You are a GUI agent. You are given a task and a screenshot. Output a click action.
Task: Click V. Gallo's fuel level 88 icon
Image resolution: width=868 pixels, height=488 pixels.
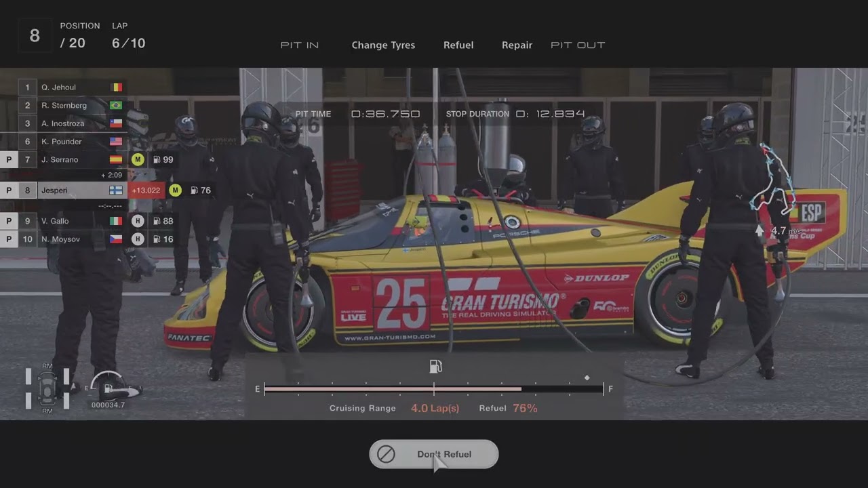pos(157,221)
